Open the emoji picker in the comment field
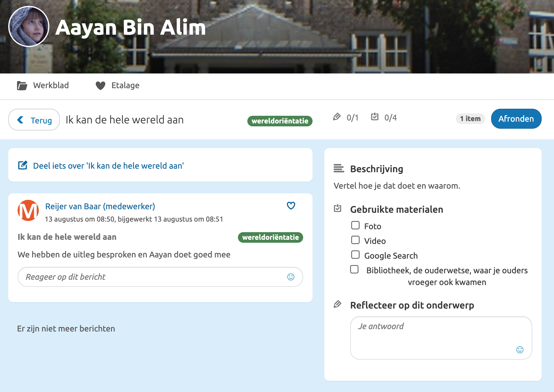 pyautogui.click(x=291, y=277)
